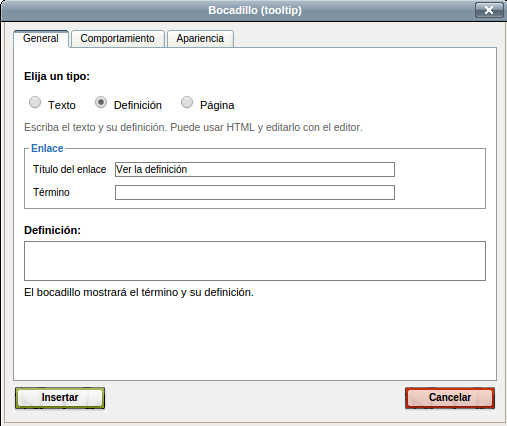Select the Texto radio button
The height and width of the screenshot is (426, 507).
pyautogui.click(x=35, y=102)
